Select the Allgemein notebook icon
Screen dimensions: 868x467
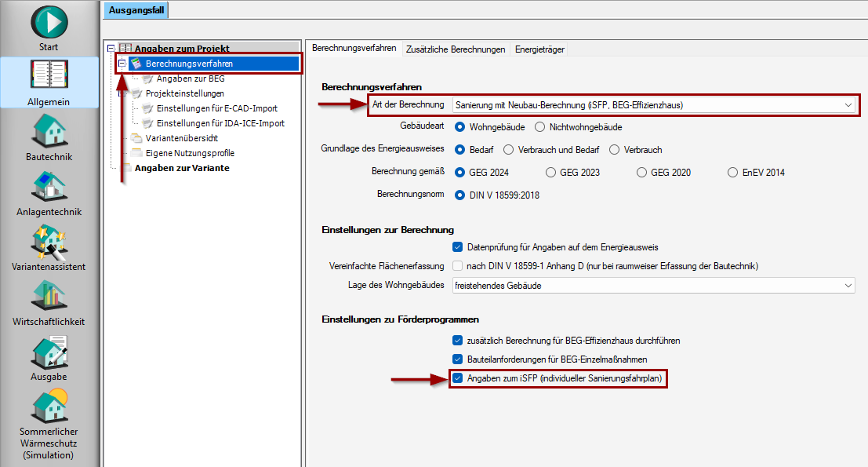(x=49, y=75)
